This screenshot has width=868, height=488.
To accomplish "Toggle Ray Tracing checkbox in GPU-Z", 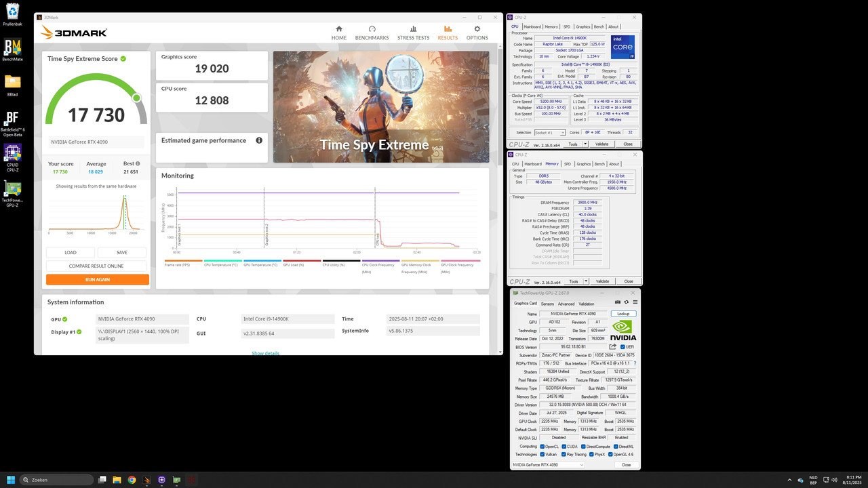I will (564, 454).
